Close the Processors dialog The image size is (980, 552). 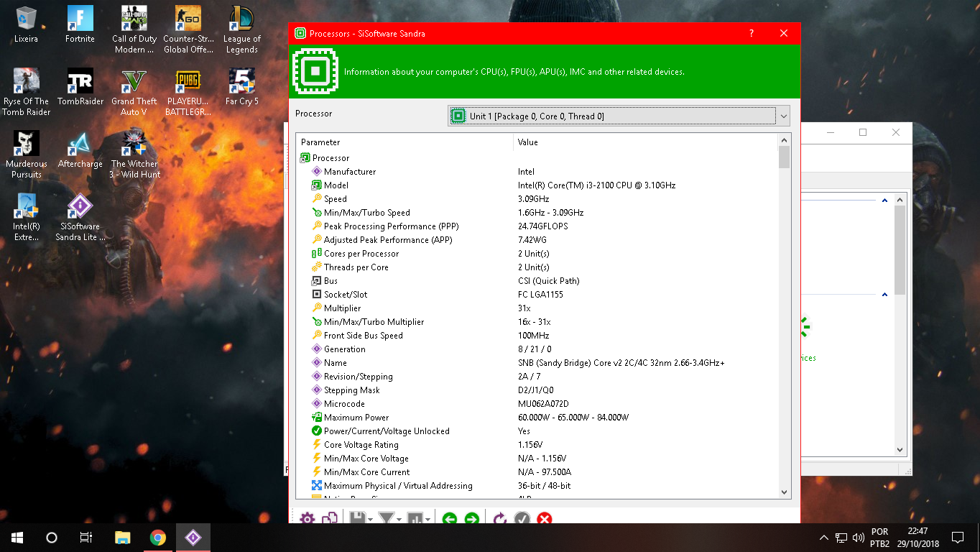pyautogui.click(x=784, y=33)
